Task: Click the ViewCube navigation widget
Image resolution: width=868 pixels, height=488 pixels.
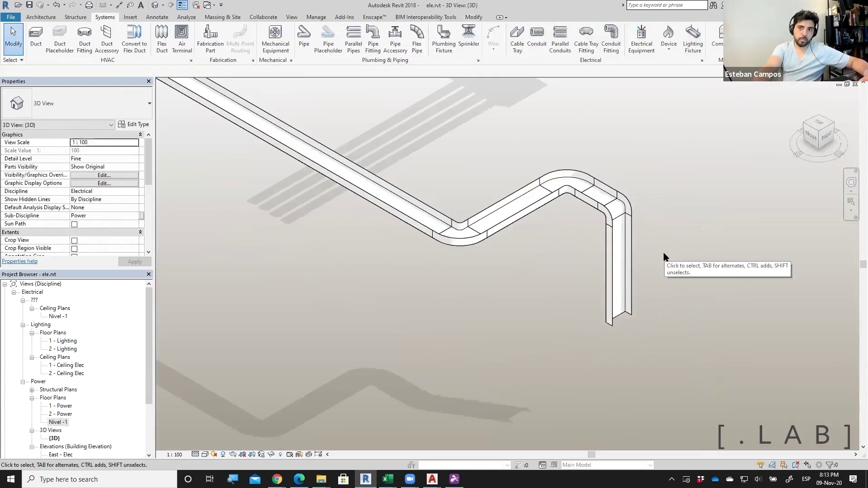Action: [x=819, y=134]
